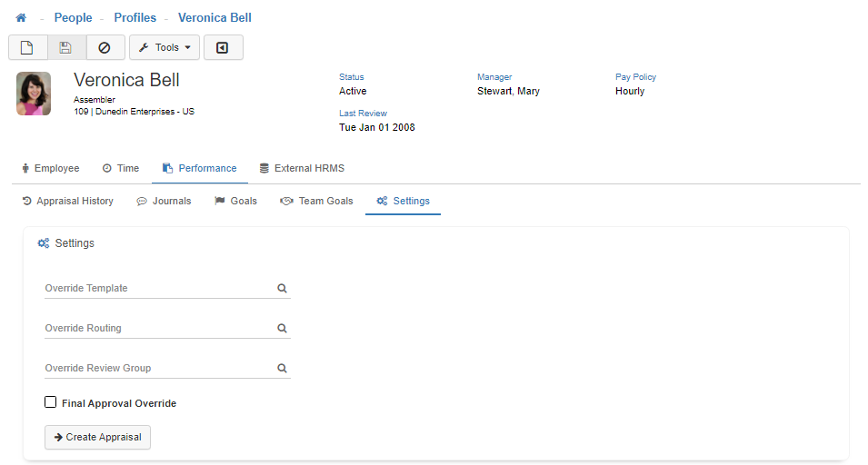Open the Time tab
Viewport: 868px width, 465px height.
120,168
